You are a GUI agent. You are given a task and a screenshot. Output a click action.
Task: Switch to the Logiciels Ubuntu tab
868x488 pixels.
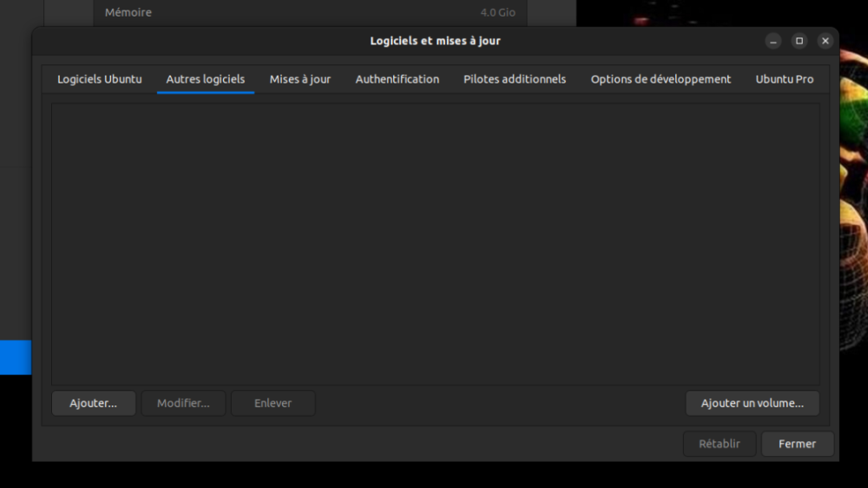click(100, 79)
